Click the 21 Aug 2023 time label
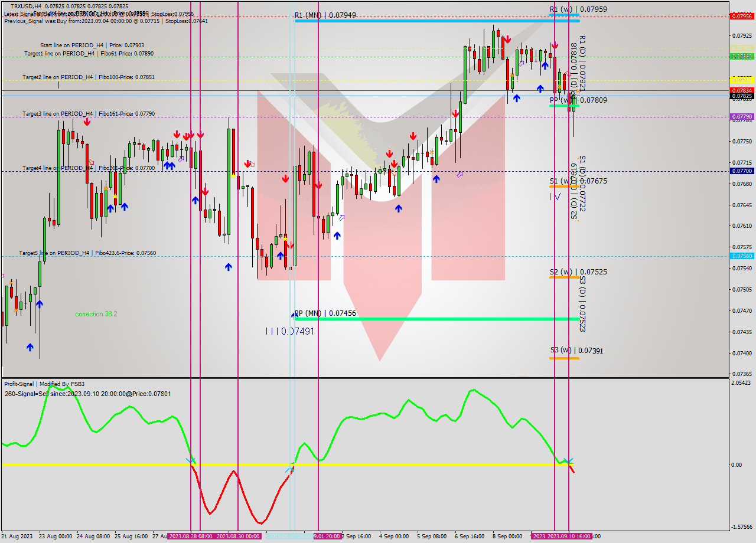756x543 pixels. click(17, 537)
